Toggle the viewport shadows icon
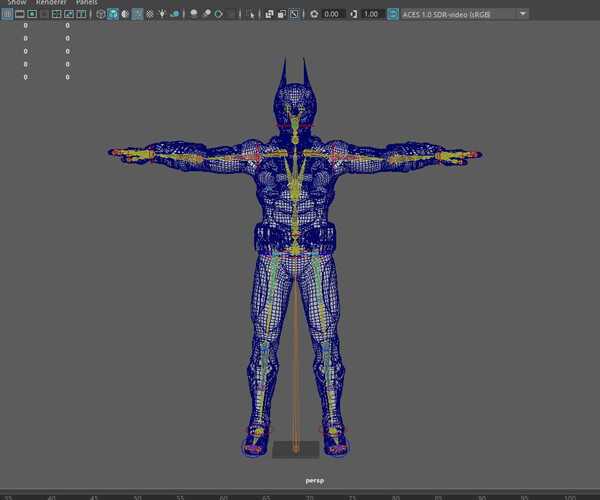The width and height of the screenshot is (600, 500). pos(175,15)
